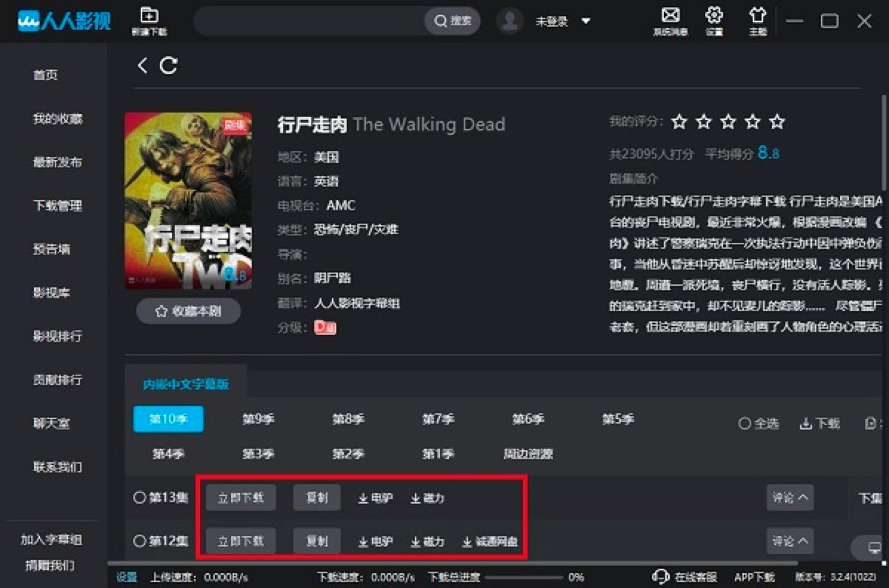The height and width of the screenshot is (588, 889).
Task: Open 联系我们 in the sidebar
Action: click(x=57, y=467)
